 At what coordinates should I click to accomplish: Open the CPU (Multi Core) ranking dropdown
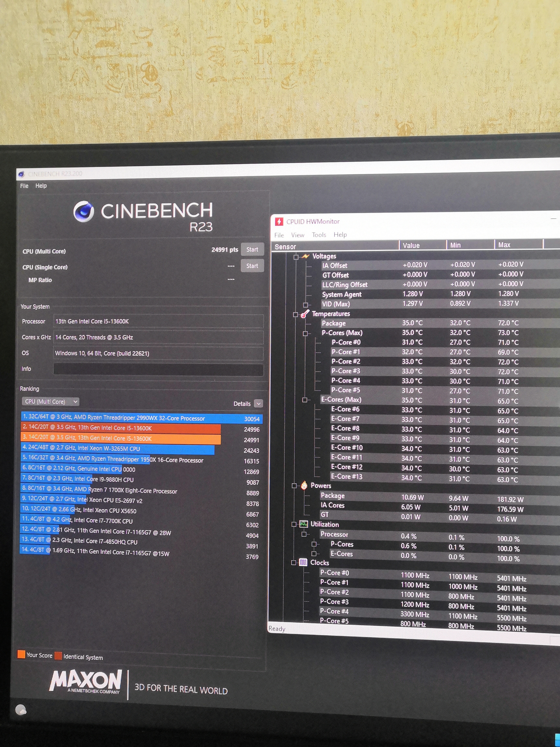point(50,402)
